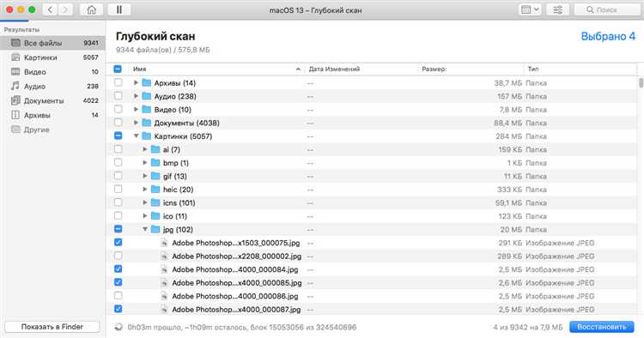Sort by the Размер column header
This screenshot has height=338, width=644.
[x=471, y=69]
